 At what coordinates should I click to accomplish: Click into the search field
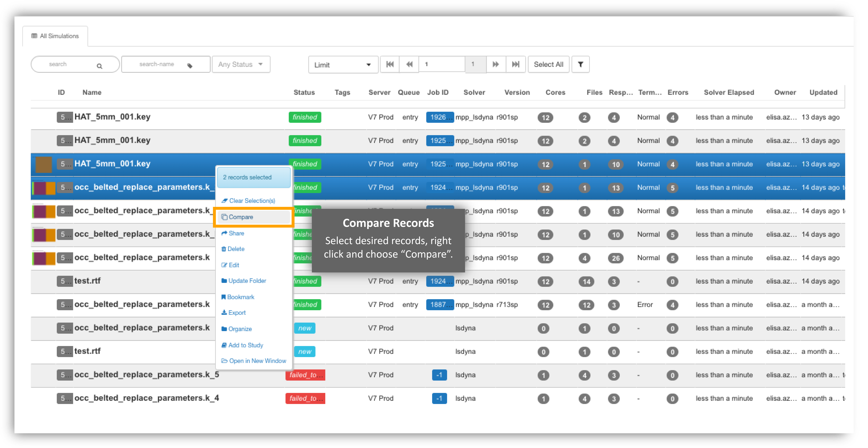click(75, 64)
